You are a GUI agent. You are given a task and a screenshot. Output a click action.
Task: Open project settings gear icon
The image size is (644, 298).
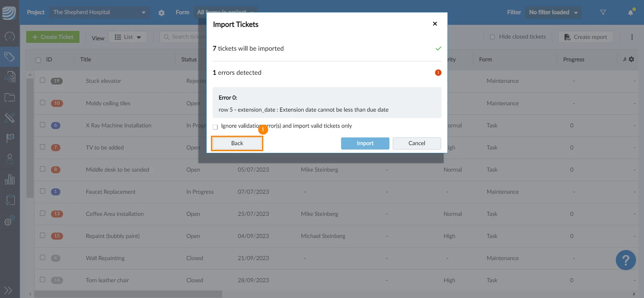(x=161, y=12)
